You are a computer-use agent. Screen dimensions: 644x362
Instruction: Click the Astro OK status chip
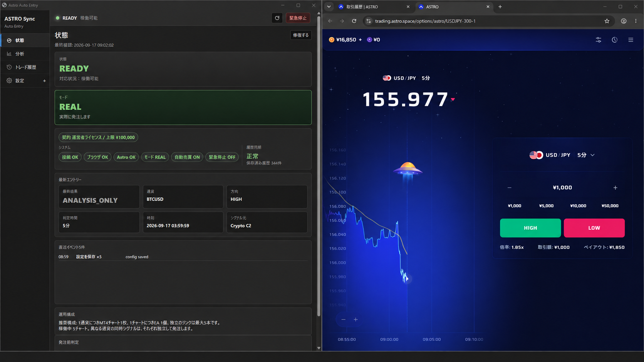tap(126, 157)
